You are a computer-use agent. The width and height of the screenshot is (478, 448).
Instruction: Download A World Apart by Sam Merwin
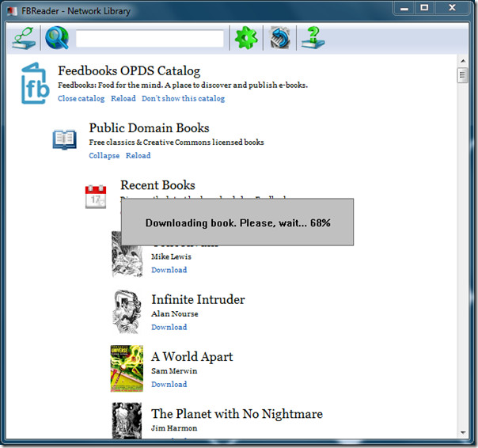pyautogui.click(x=169, y=384)
